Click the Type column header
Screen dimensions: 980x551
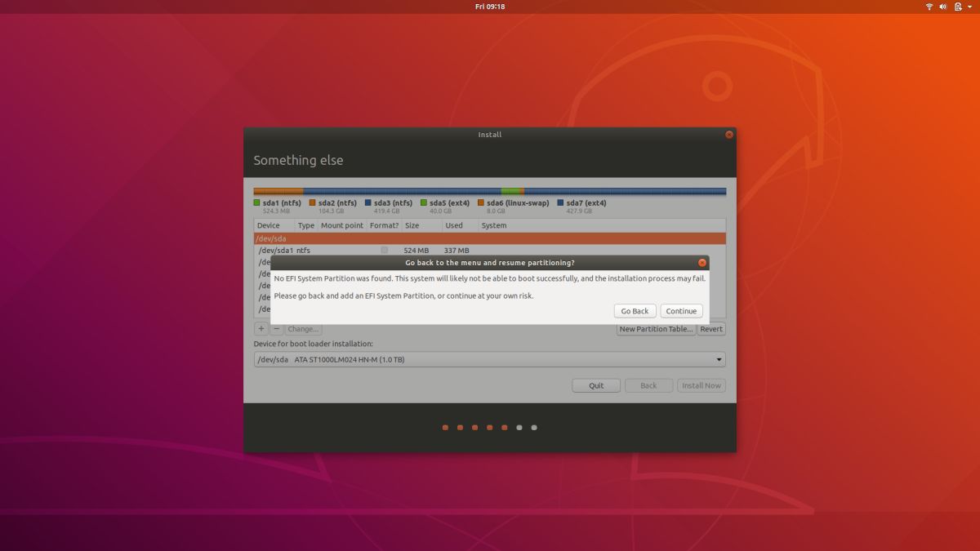306,225
